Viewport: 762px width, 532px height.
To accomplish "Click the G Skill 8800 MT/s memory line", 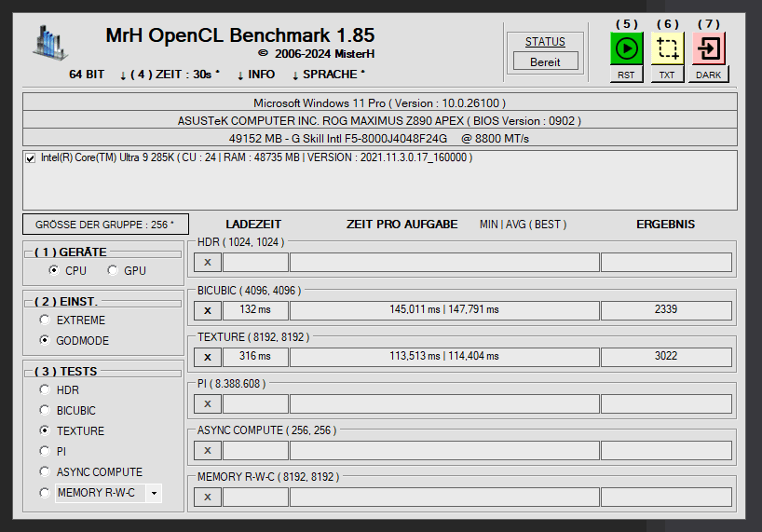I will [x=379, y=139].
